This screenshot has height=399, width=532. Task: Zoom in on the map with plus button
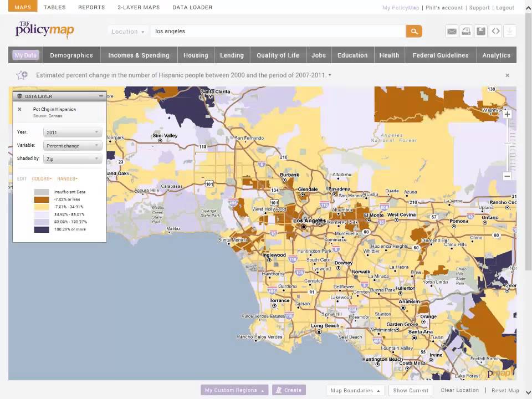coord(507,114)
